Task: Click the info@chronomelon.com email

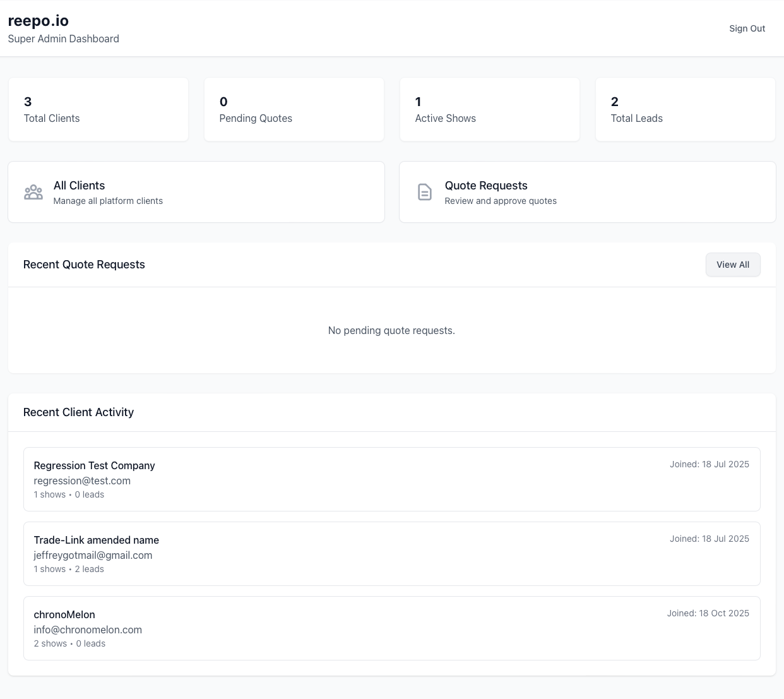Action: click(x=88, y=630)
